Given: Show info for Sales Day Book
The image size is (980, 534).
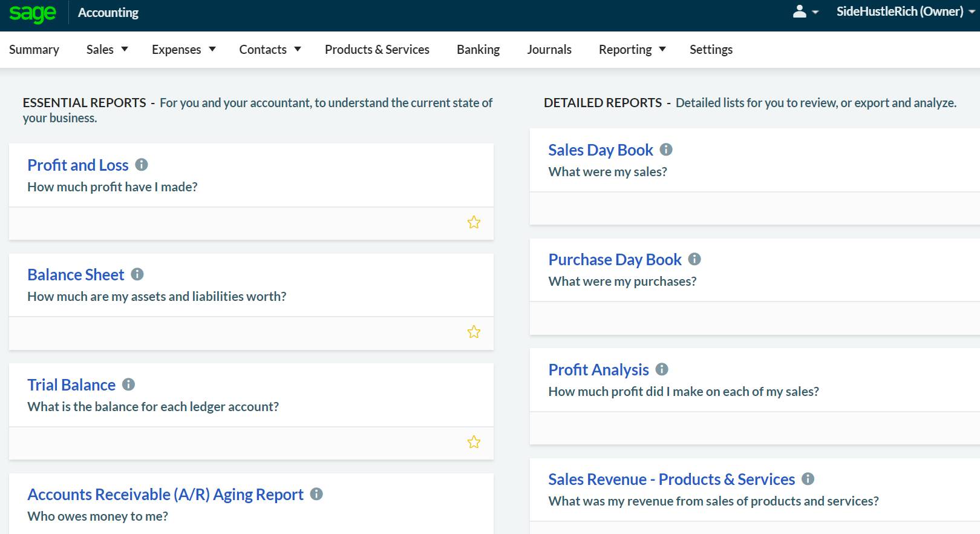Looking at the screenshot, I should (666, 150).
